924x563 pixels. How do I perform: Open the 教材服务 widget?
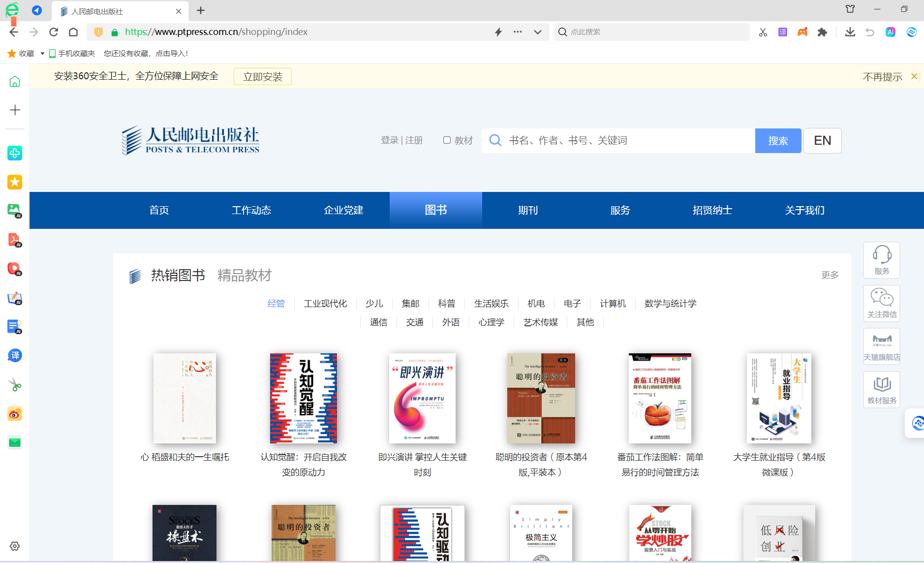pos(882,389)
